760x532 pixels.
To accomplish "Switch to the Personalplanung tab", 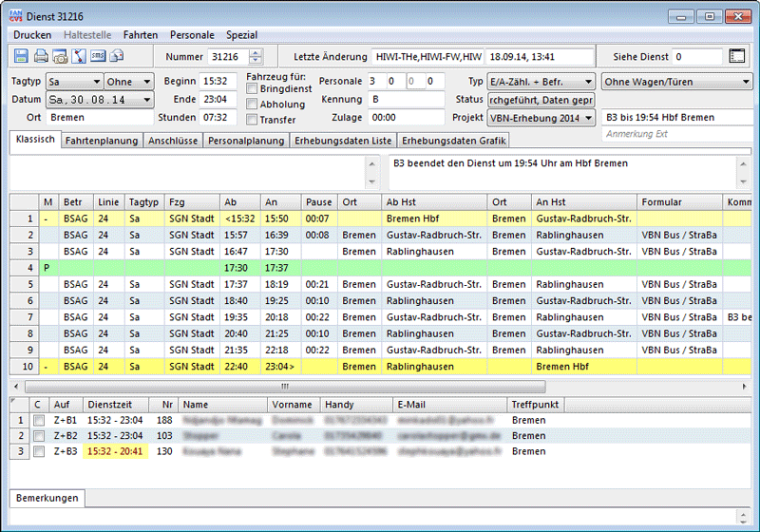I will (246, 141).
